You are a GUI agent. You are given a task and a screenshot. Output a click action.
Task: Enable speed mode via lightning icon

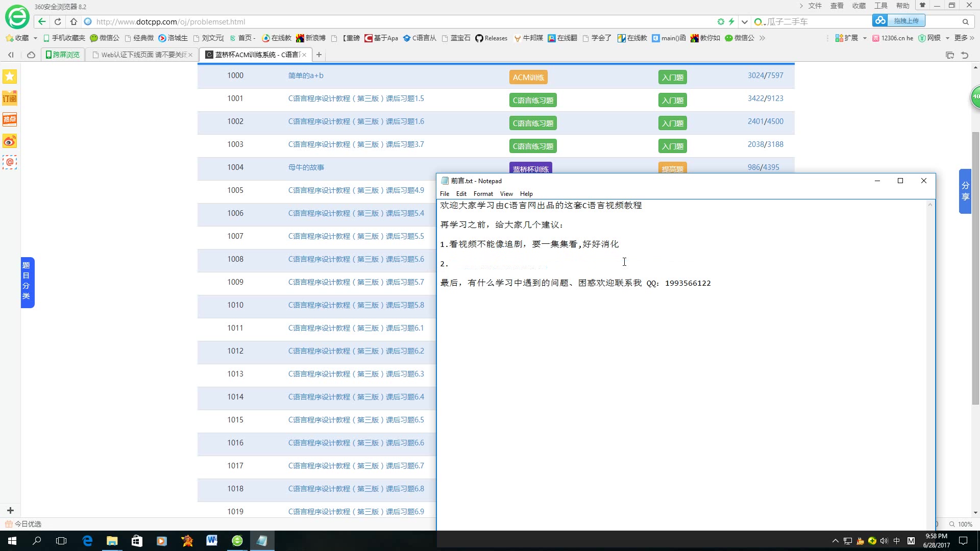tap(732, 21)
